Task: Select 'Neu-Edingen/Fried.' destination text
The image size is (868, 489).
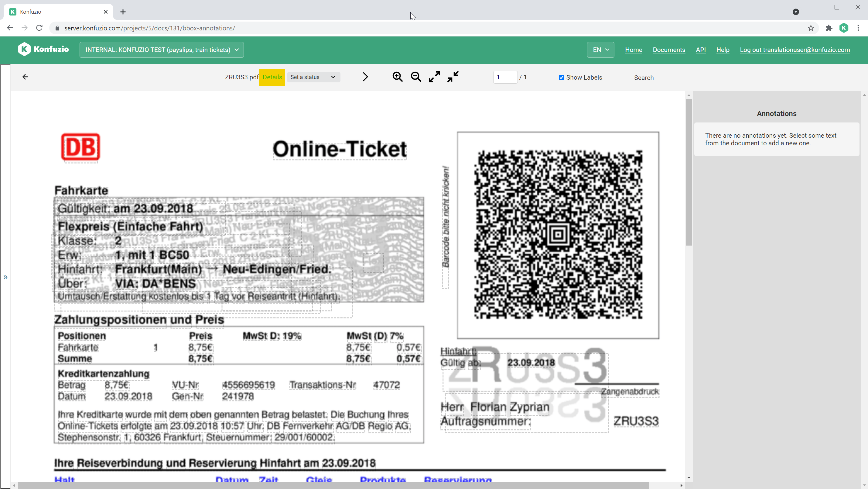Action: [x=277, y=269]
